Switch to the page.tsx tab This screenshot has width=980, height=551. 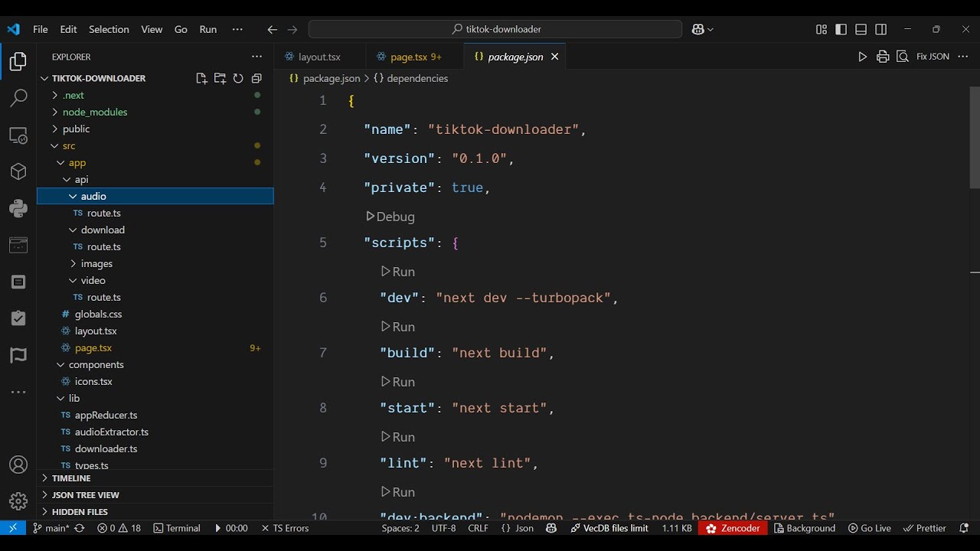(x=415, y=57)
